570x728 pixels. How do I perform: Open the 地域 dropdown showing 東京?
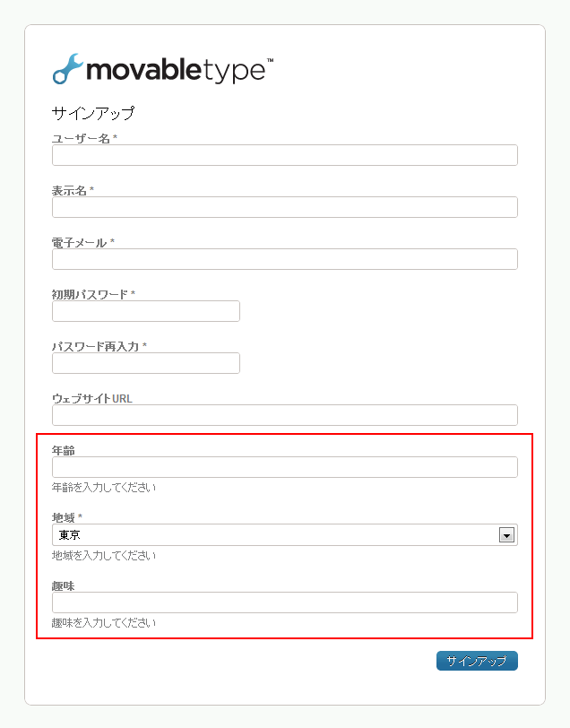[284, 535]
